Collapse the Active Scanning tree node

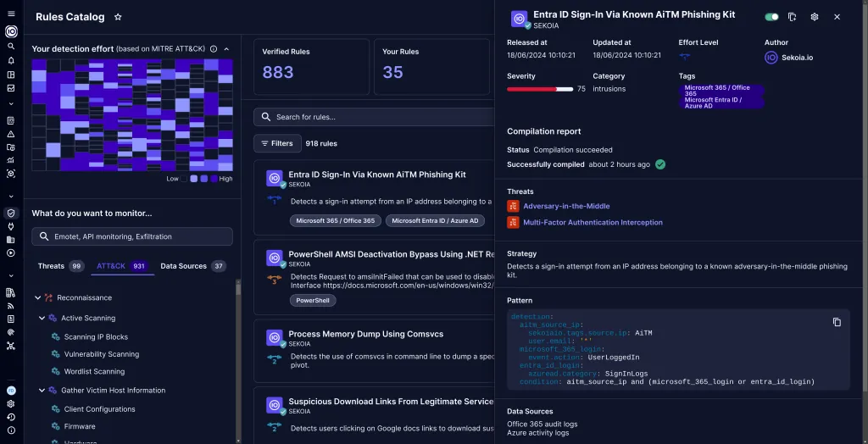42,319
